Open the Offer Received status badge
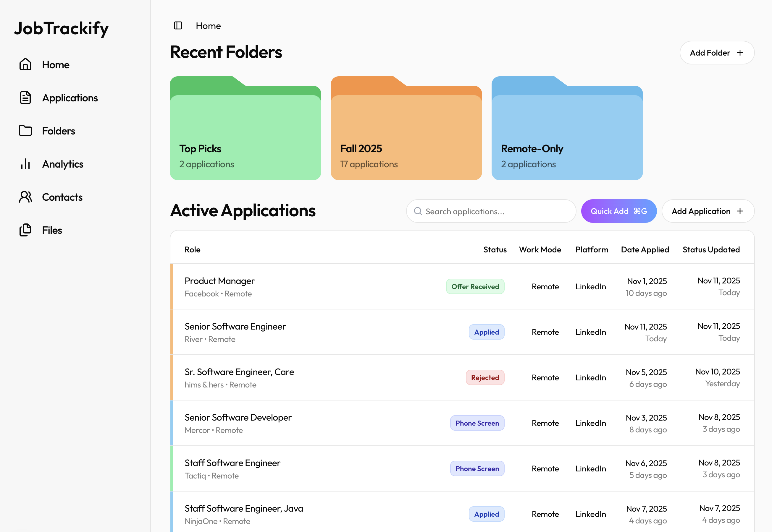The image size is (772, 532). tap(475, 286)
